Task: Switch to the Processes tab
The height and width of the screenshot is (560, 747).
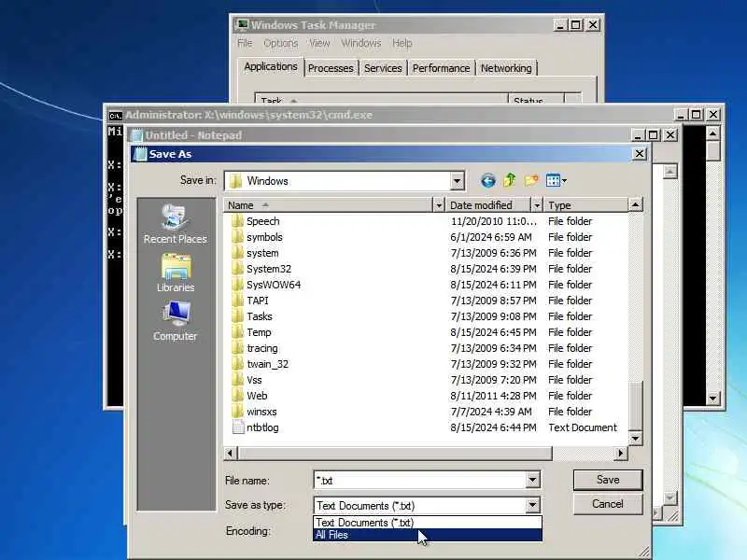Action: [x=331, y=68]
